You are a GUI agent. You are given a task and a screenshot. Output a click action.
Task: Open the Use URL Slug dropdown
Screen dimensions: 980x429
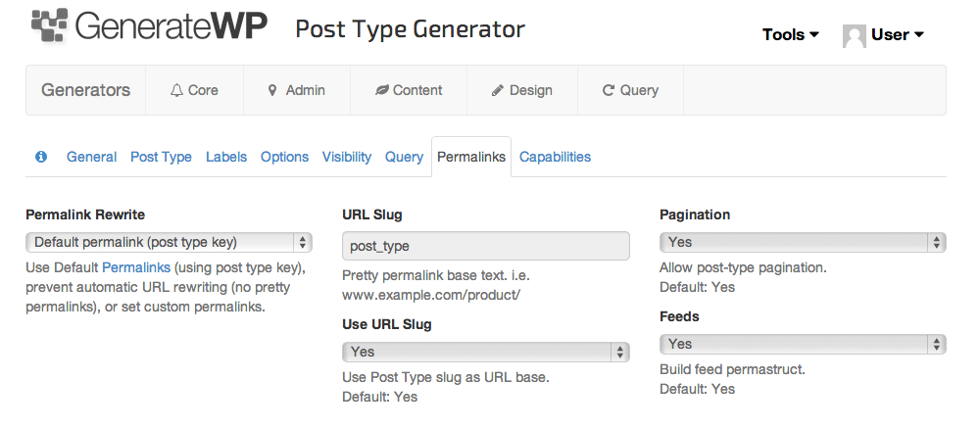(485, 352)
